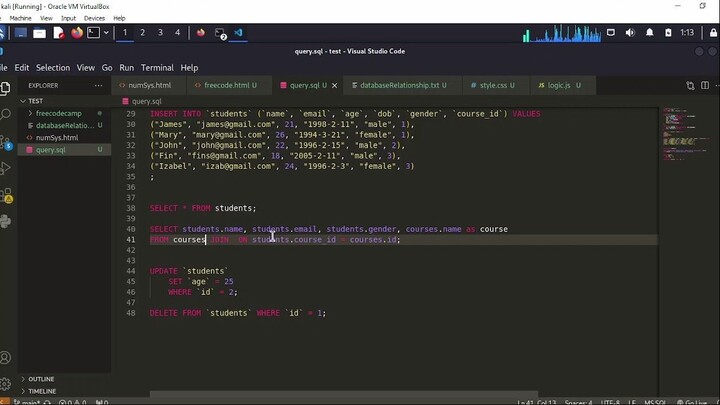
Task: Select numSys.html in the Explorer tree
Action: point(64,138)
